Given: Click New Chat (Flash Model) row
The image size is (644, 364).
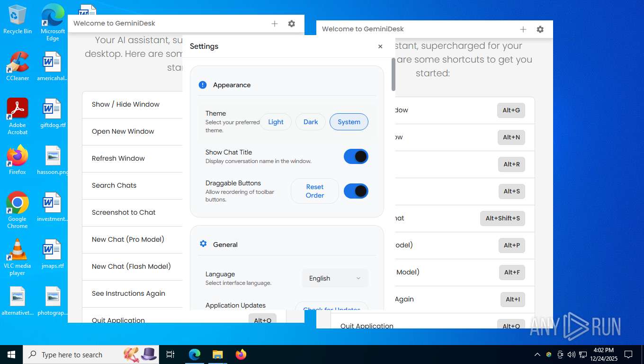Looking at the screenshot, I should pos(132,266).
